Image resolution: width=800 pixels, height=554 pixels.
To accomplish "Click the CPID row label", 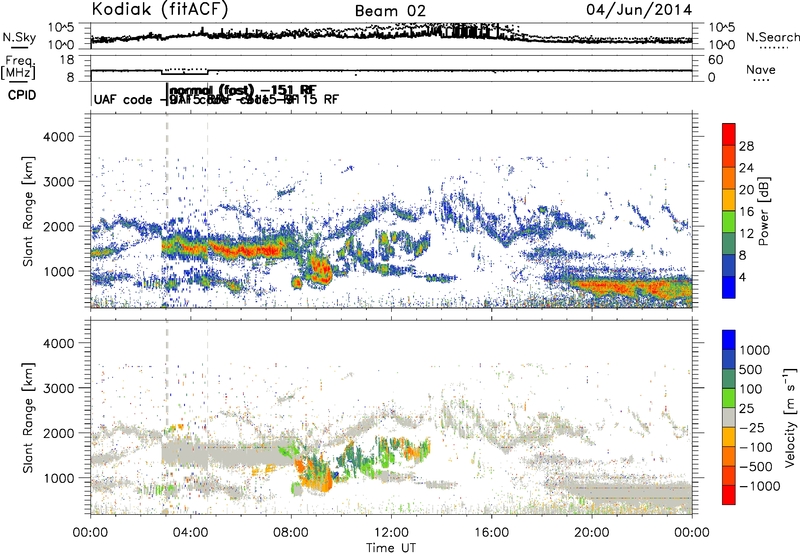I will click(22, 95).
